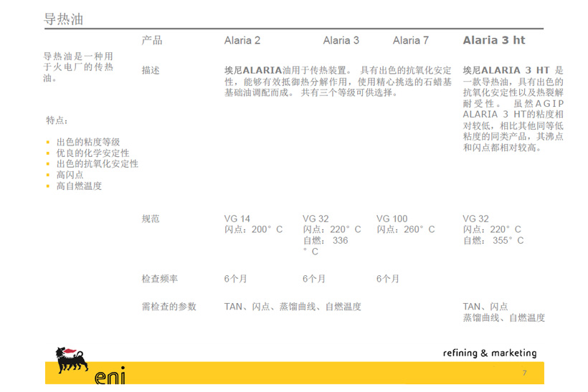Click the 高自燃温度 bullet item
The width and height of the screenshot is (588, 392).
point(79,186)
